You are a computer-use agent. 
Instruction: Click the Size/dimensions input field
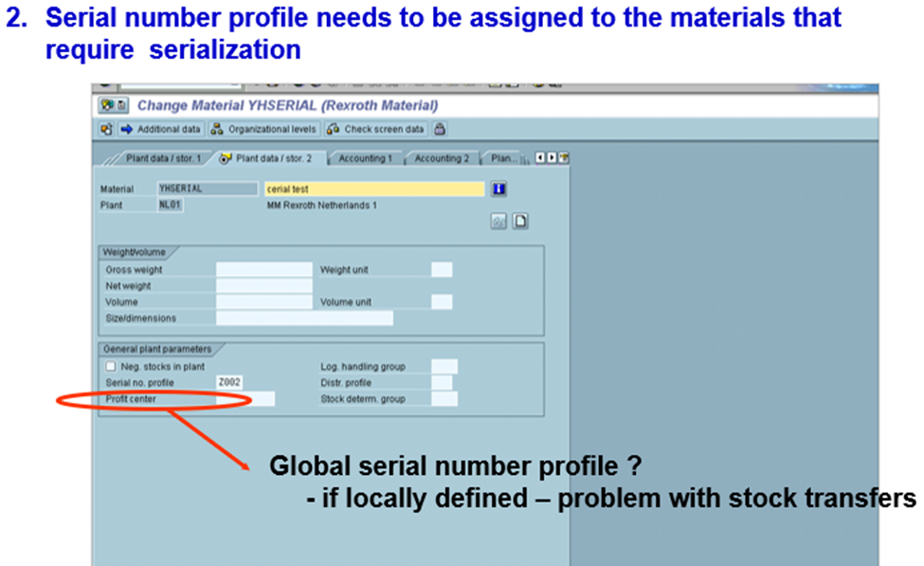(x=304, y=319)
